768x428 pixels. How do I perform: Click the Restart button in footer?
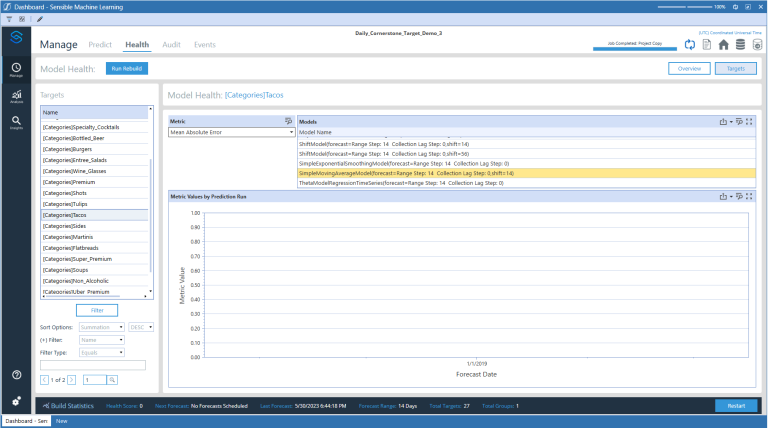pos(736,406)
